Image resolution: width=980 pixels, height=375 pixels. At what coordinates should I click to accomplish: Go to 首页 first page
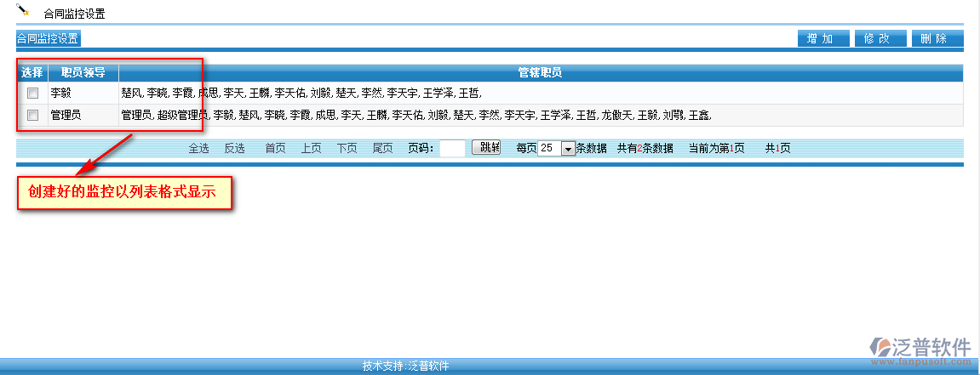pyautogui.click(x=276, y=149)
